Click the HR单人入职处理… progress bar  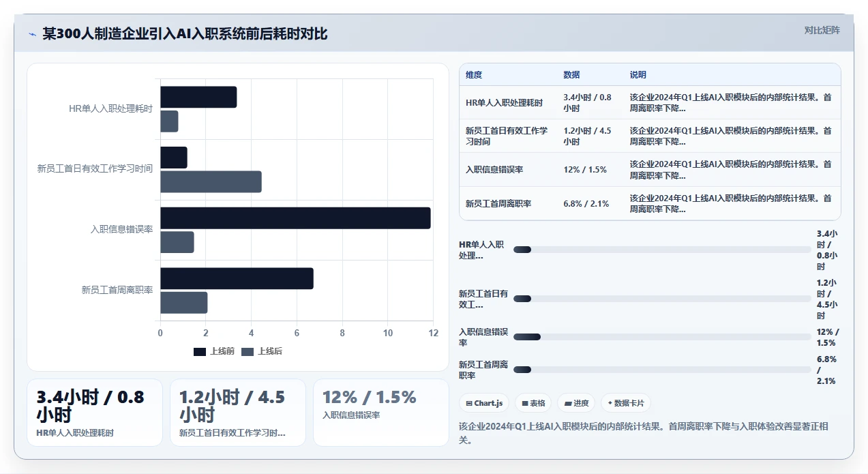tap(662, 250)
